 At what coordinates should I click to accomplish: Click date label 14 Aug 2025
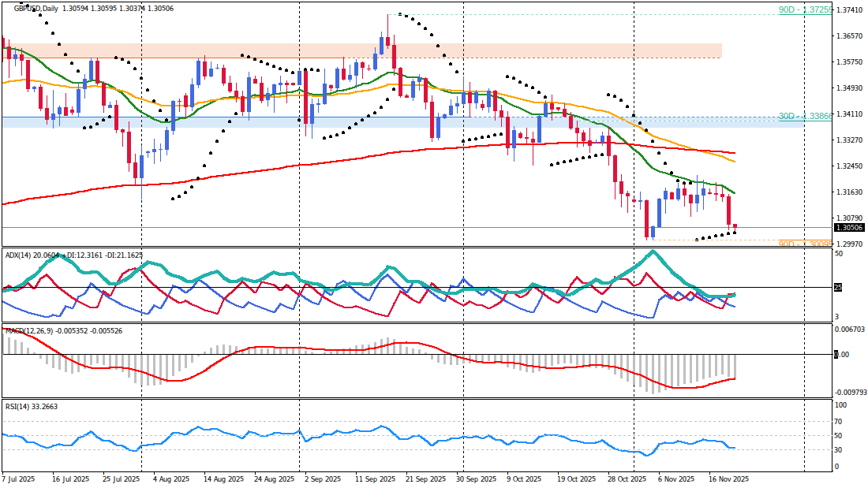pyautogui.click(x=222, y=479)
